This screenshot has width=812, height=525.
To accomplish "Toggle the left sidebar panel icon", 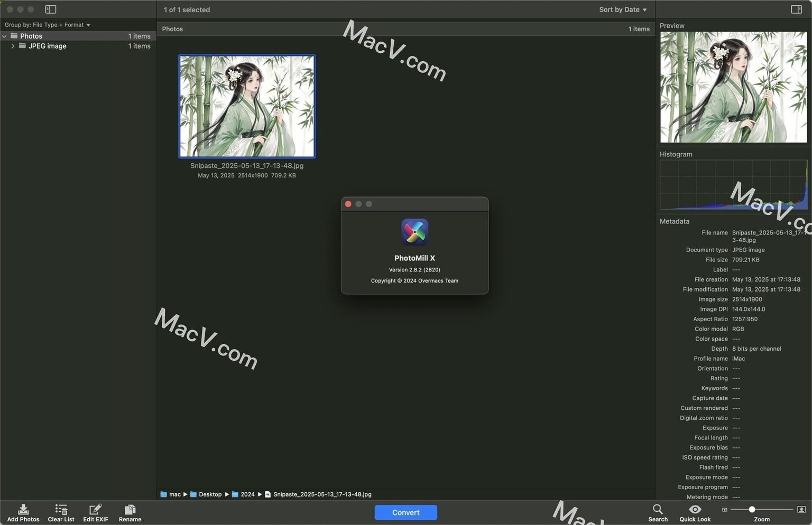I will click(x=51, y=10).
